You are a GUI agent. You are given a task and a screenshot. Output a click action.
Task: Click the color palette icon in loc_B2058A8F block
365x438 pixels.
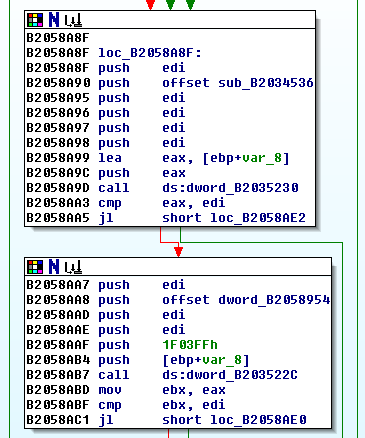35,20
